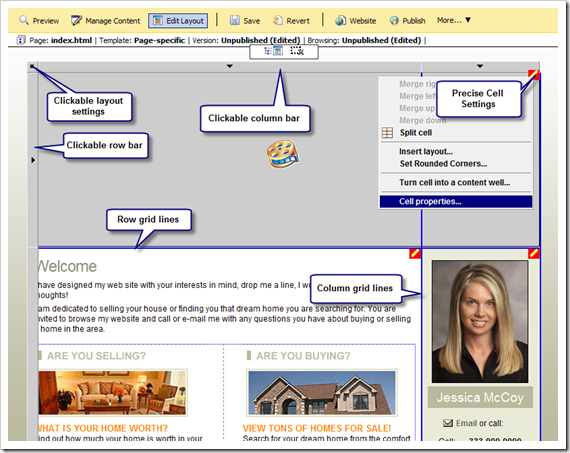Click the tree structure icon in the mini toolbar
This screenshot has height=453, width=570.
coord(268,51)
